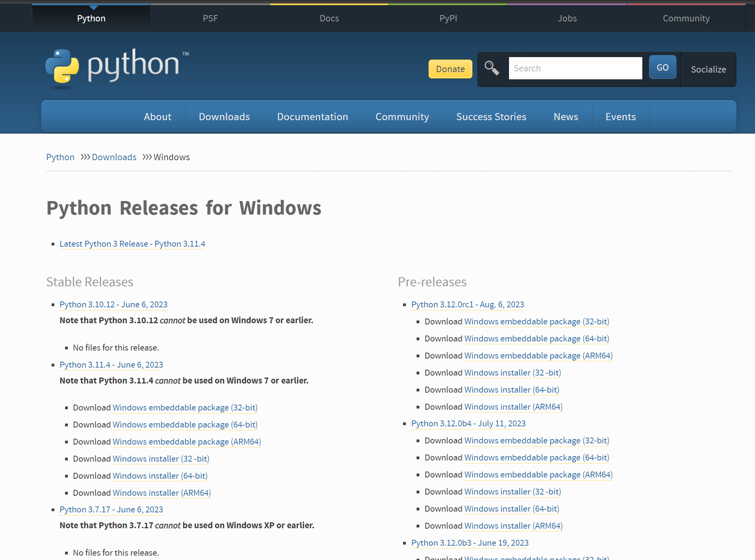This screenshot has height=560, width=755.
Task: Switch to the Docs top tab
Action: coord(329,18)
